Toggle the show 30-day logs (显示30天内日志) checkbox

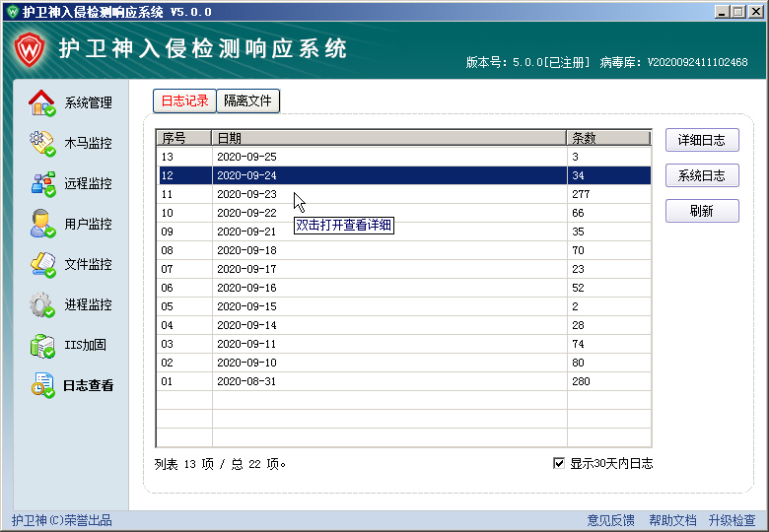[x=559, y=463]
